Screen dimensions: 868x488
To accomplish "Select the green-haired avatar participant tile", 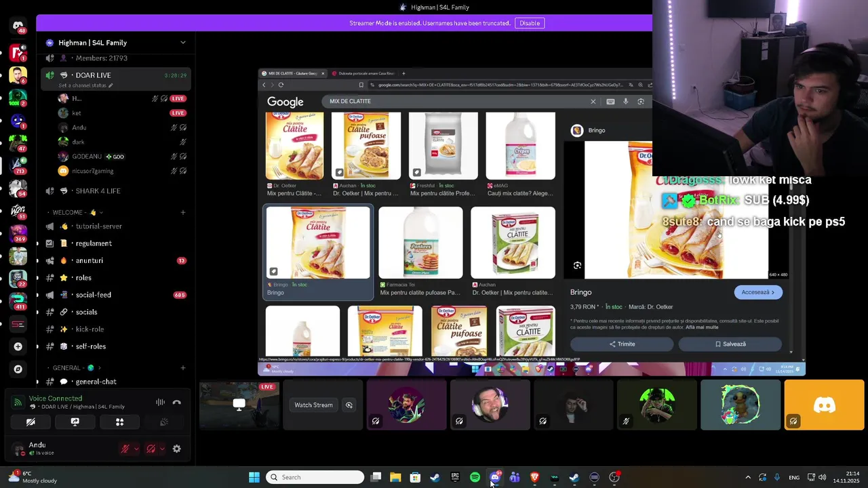I will [x=657, y=405].
